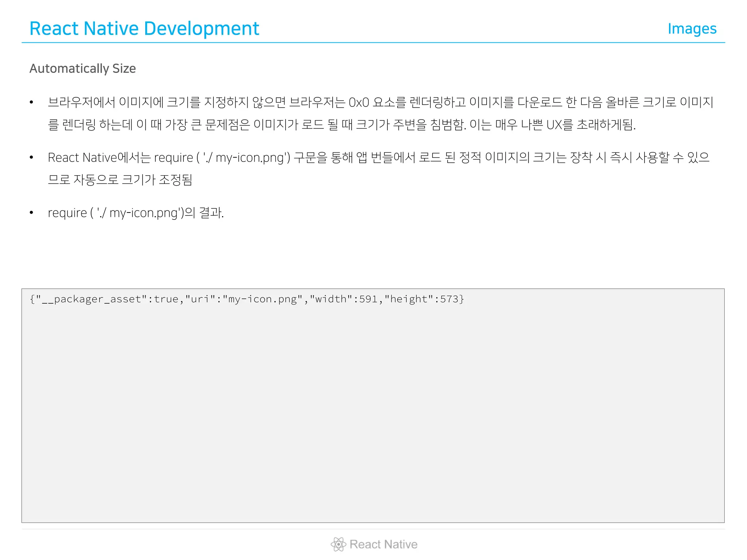Click the React Native Development title
Screen dimensions: 747x560
(144, 28)
